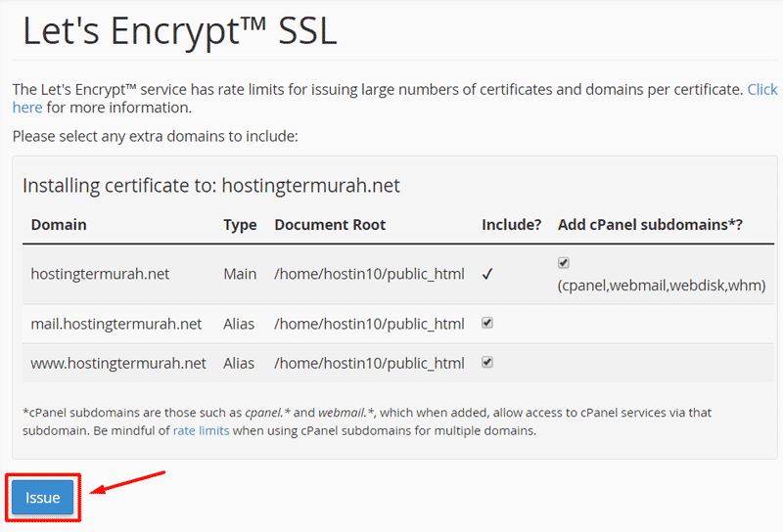Click document root path in hostingtermurah.net row
Screen dimensions: 783x532
point(369,274)
